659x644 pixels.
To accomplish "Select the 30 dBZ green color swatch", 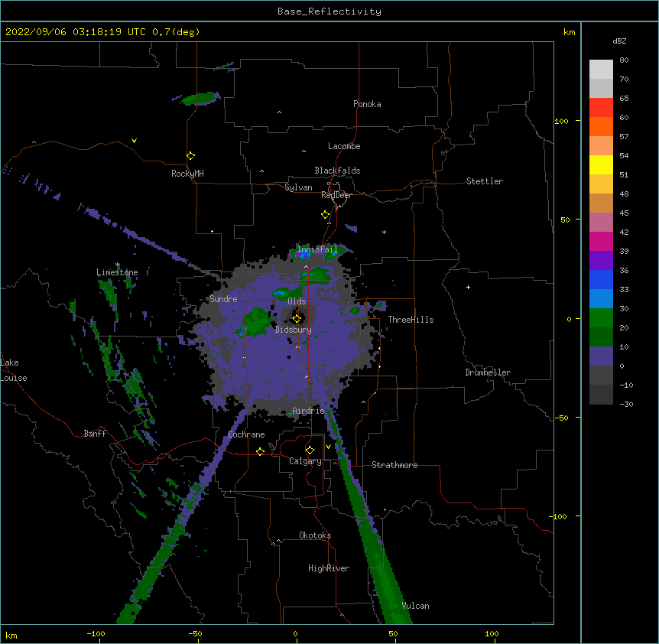I will (601, 318).
